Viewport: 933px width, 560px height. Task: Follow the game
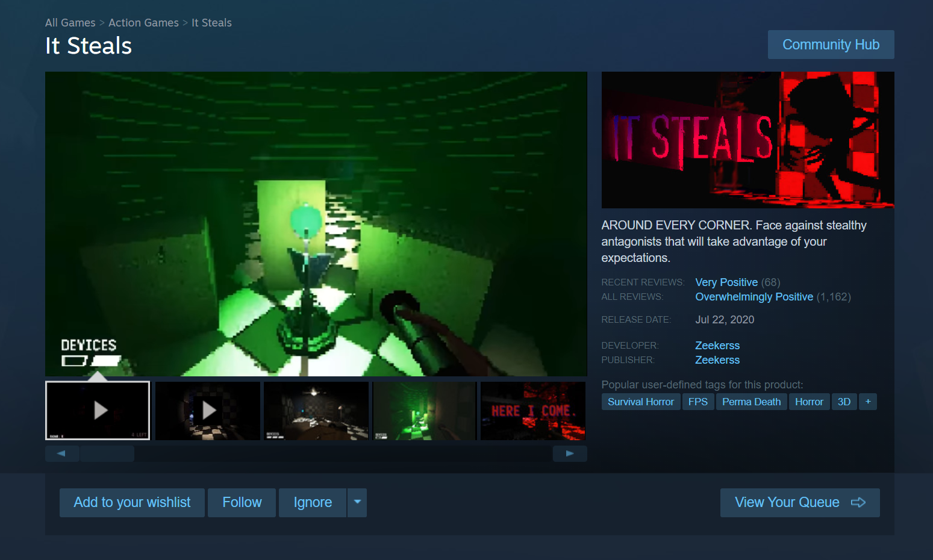[242, 503]
